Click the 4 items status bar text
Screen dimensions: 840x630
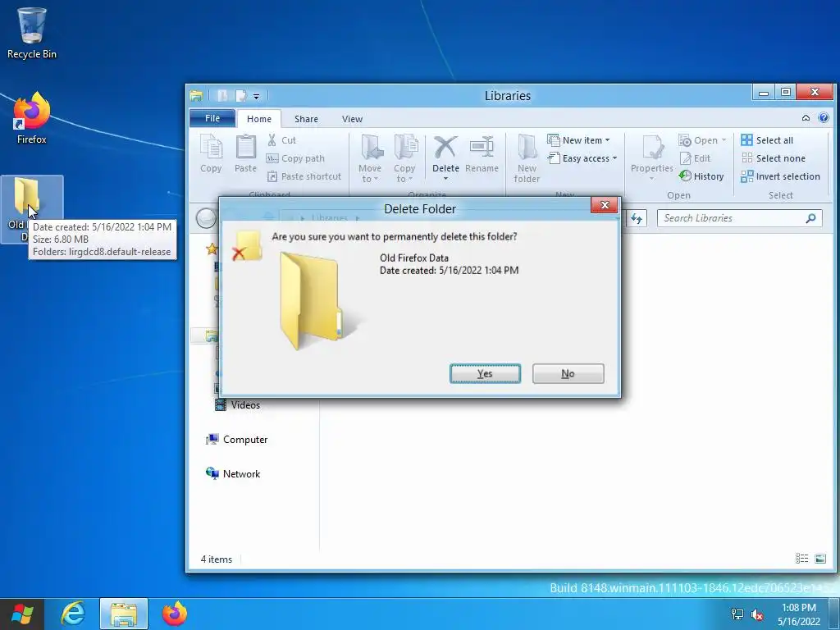pos(217,559)
